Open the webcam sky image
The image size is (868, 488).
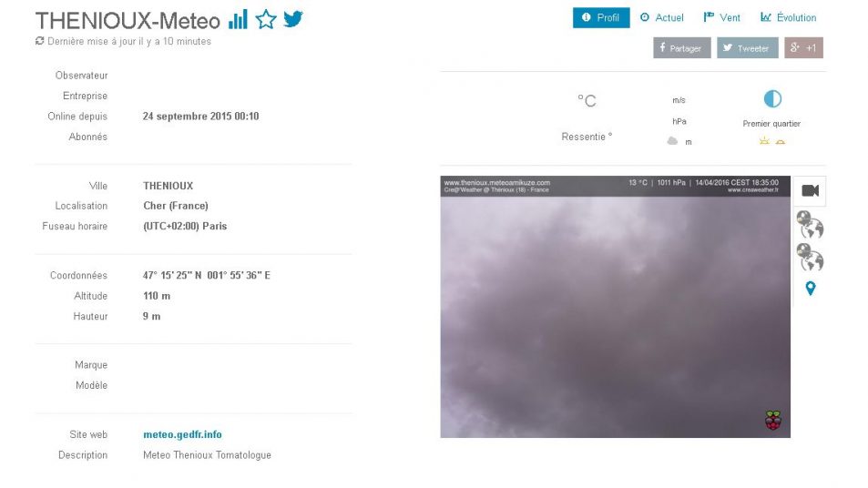tap(615, 307)
